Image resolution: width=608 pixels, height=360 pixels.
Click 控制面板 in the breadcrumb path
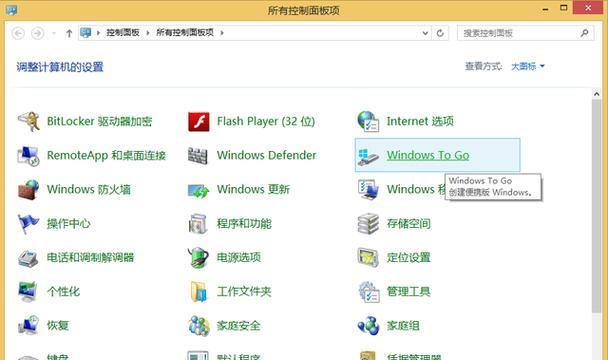point(123,33)
